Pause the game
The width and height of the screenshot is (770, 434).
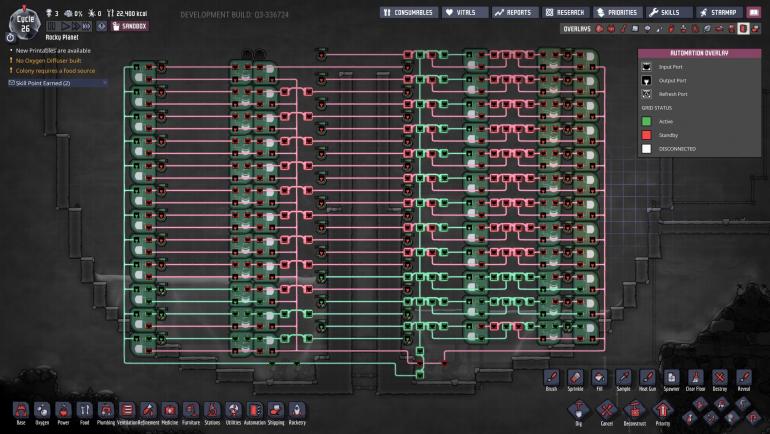(52, 26)
